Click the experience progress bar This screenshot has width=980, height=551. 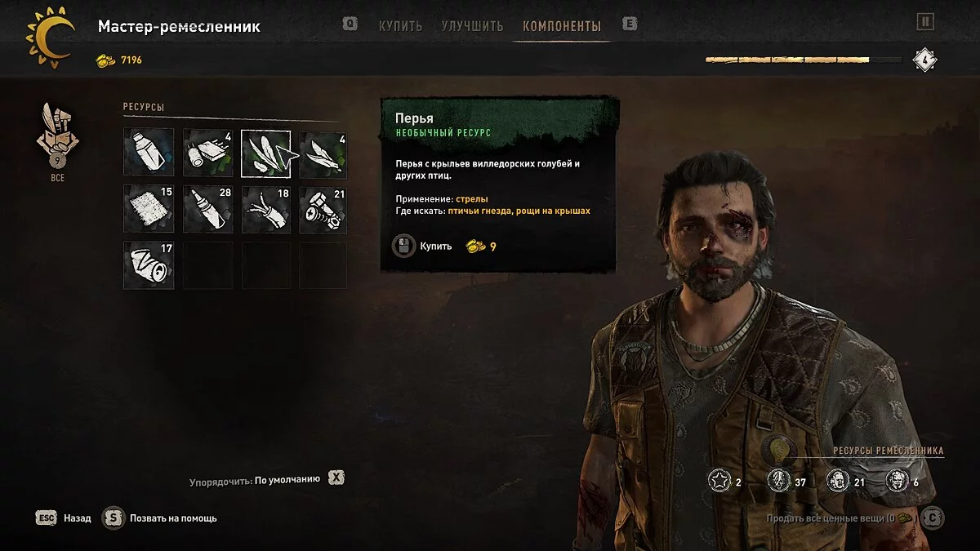click(804, 60)
